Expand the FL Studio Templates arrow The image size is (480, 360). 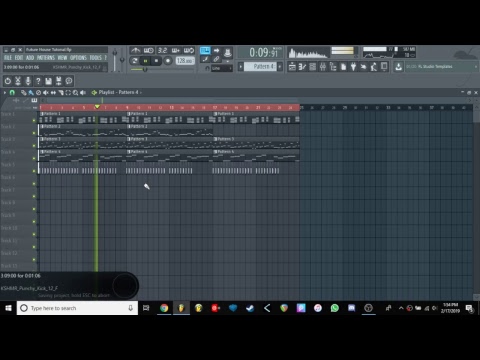coord(476,67)
